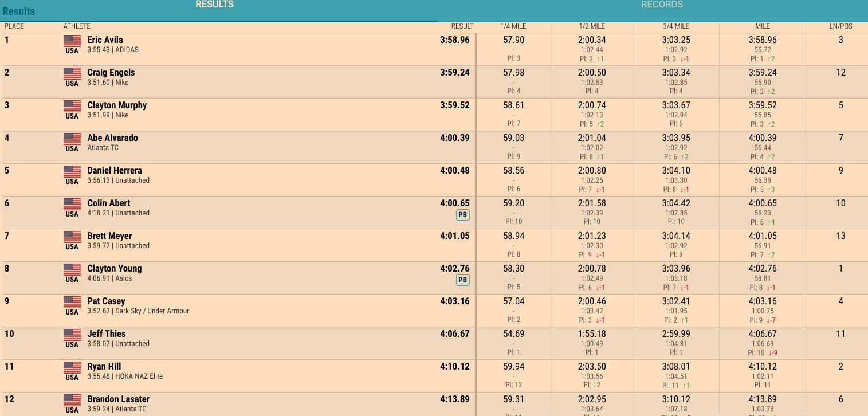Click Clayton Young's PB badge
The width and height of the screenshot is (868, 416).
462,280
